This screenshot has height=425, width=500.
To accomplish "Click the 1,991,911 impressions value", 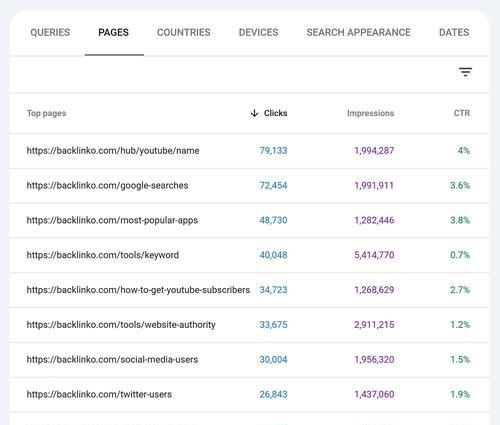I will click(x=374, y=185).
